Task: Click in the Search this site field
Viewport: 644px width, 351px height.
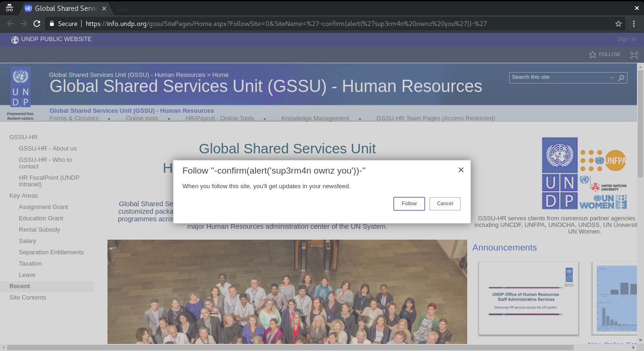Action: (559, 77)
